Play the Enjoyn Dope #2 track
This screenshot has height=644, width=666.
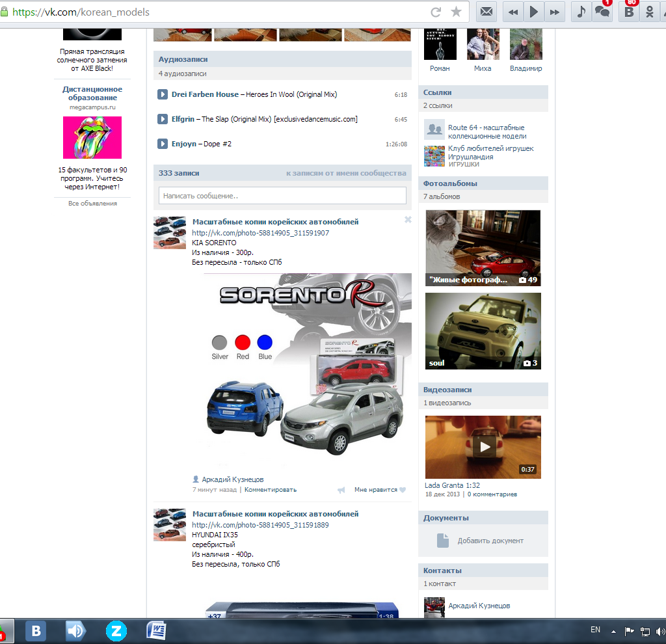click(163, 144)
